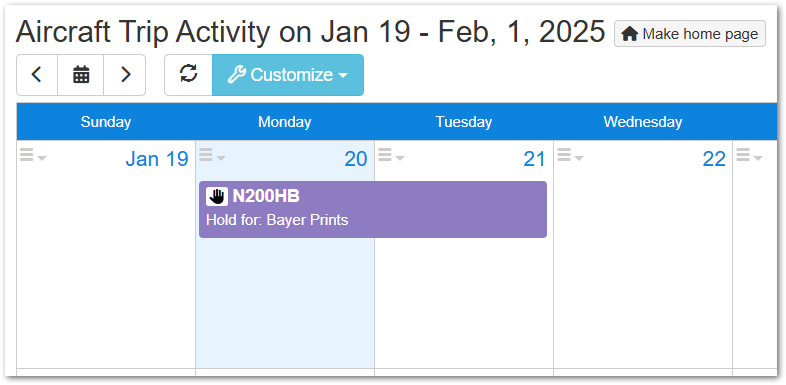Set this view using Make home page
This screenshot has width=786, height=385.
click(x=690, y=34)
